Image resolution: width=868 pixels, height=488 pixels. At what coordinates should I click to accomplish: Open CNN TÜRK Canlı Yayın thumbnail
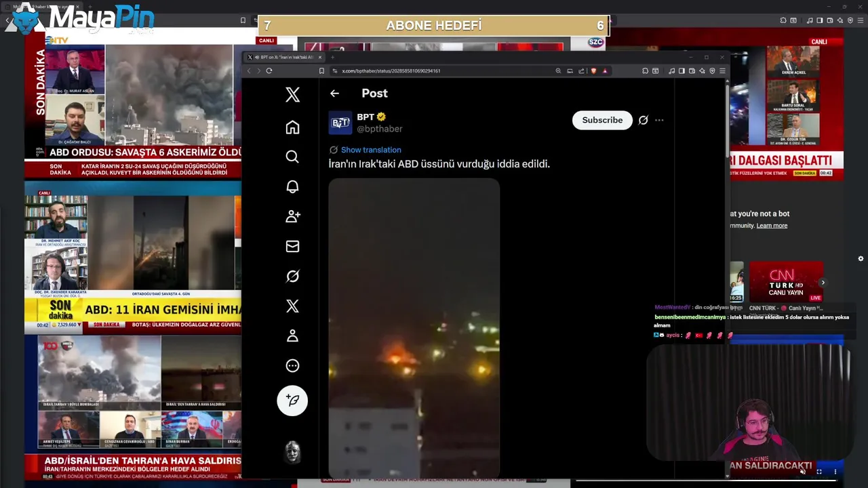coord(786,283)
